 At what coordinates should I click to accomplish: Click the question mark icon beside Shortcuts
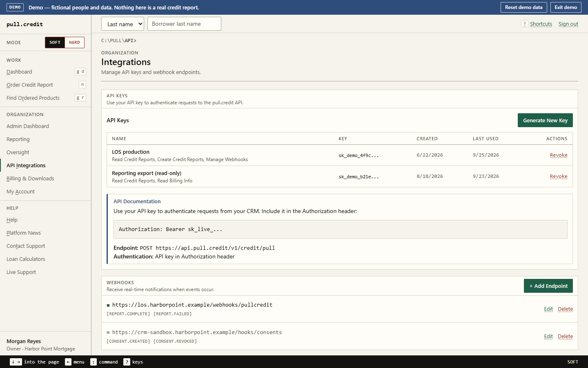pyautogui.click(x=525, y=24)
